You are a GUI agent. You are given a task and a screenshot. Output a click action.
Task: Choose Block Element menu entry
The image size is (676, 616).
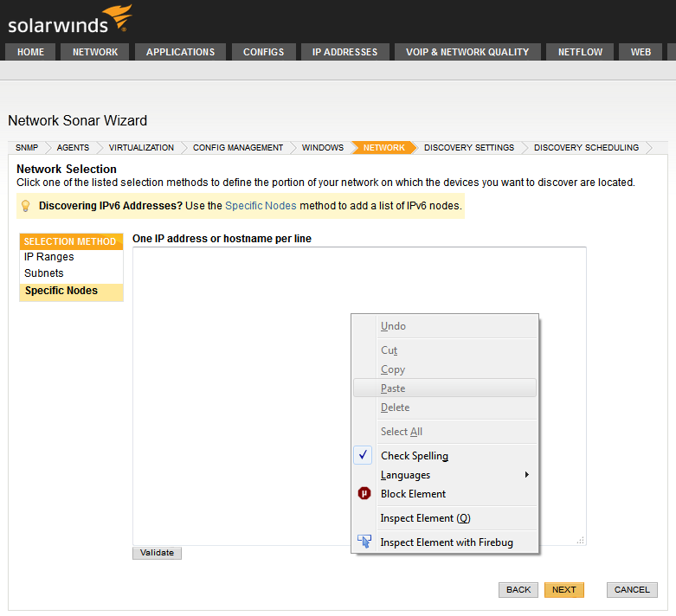coord(445,493)
